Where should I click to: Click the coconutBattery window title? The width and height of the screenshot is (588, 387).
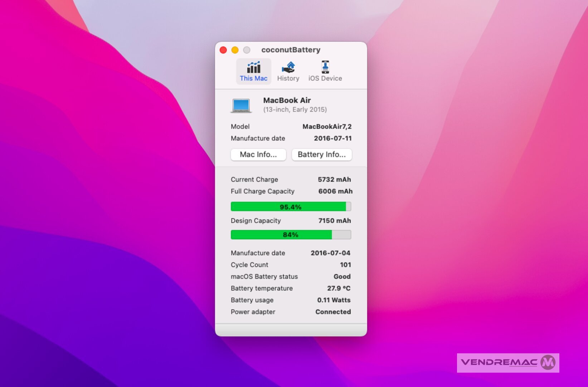(x=291, y=50)
